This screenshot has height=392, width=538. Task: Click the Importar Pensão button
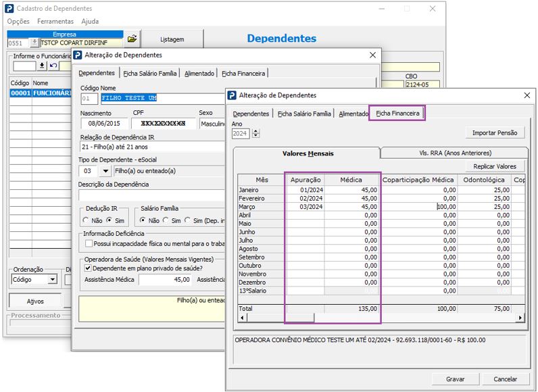[x=495, y=132]
